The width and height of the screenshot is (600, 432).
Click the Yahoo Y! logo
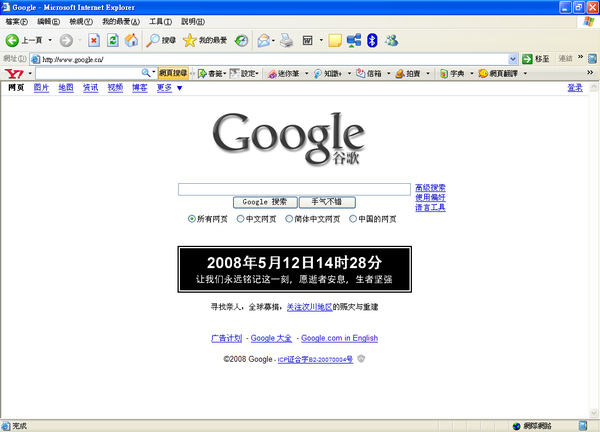pos(14,73)
